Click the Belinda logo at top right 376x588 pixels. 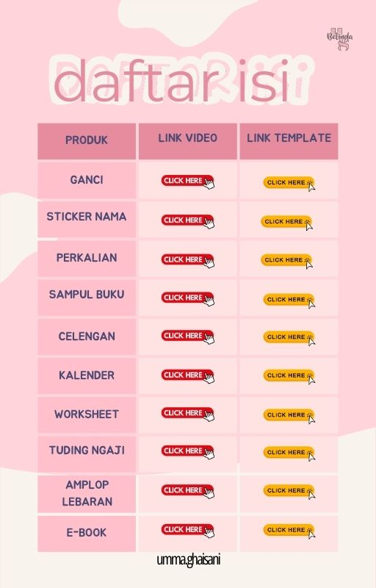coord(340,39)
